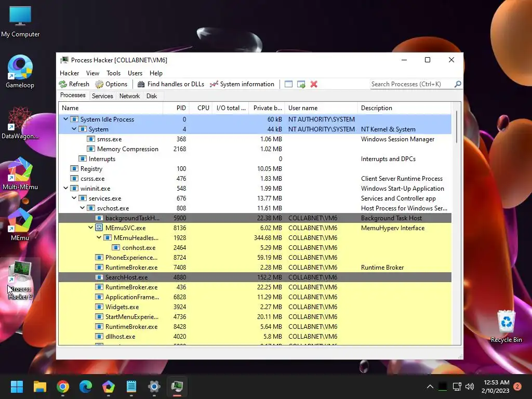Sort by Private bytes column header
This screenshot has height=399, width=532.
click(267, 108)
